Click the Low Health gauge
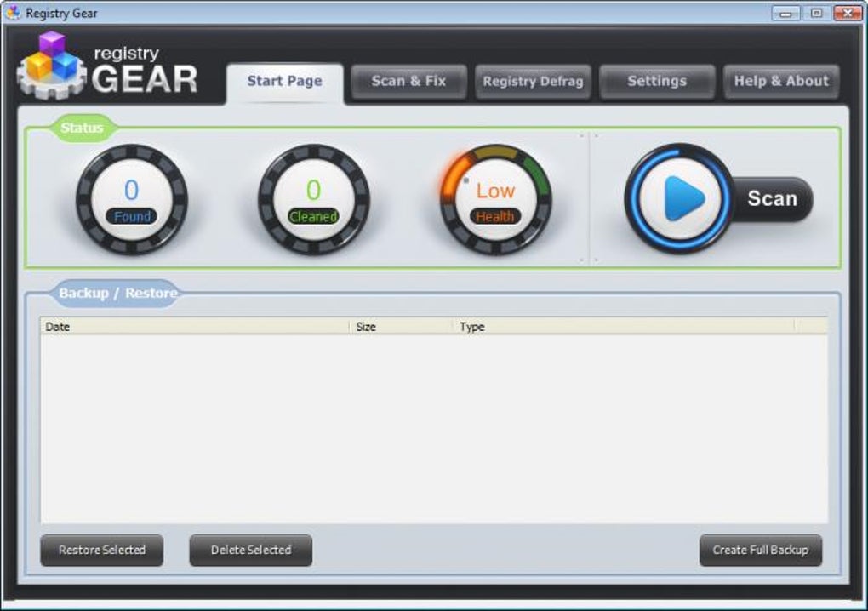This screenshot has height=611, width=868. tap(495, 199)
